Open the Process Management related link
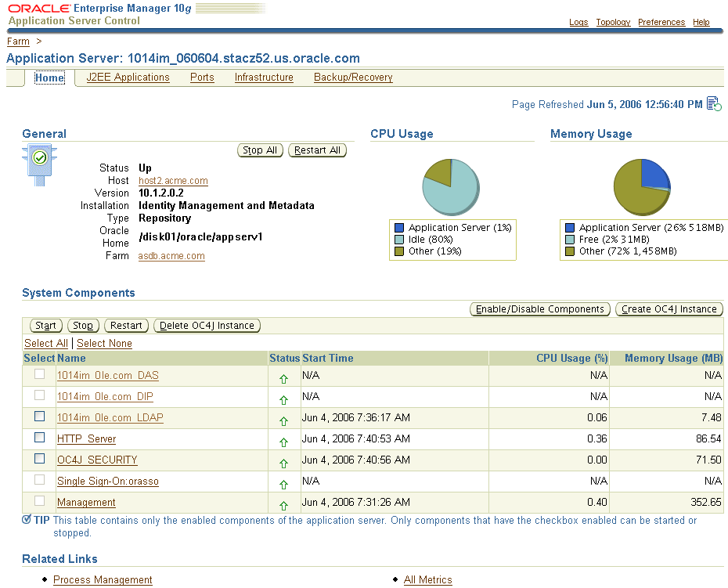Viewport: 728px width, 588px height. click(103, 579)
